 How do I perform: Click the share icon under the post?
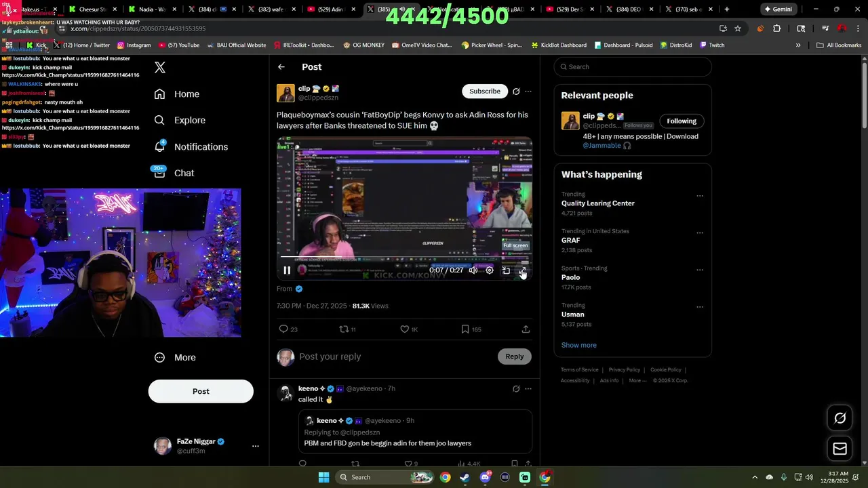point(526,329)
